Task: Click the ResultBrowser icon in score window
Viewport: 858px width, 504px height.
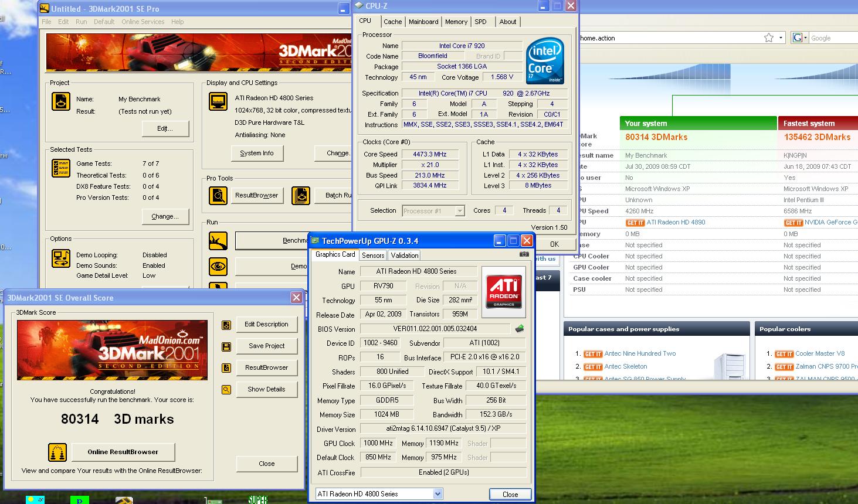Action: (226, 368)
